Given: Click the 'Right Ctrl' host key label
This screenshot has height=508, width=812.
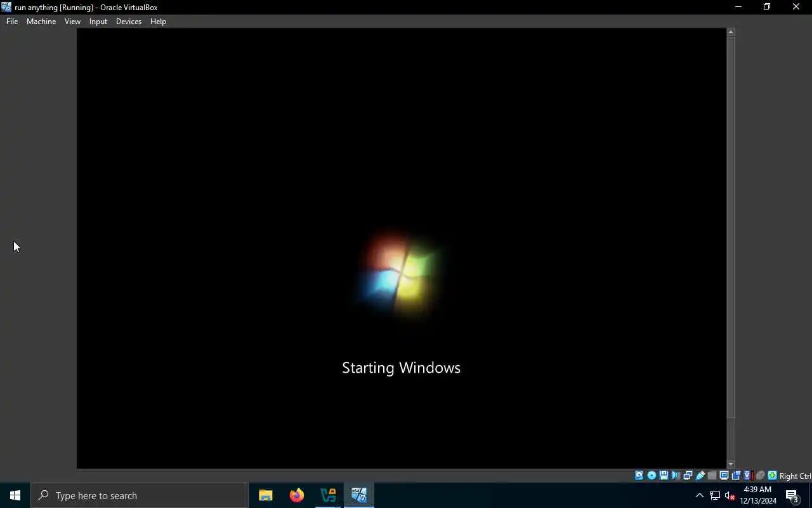Looking at the screenshot, I should coord(795,476).
